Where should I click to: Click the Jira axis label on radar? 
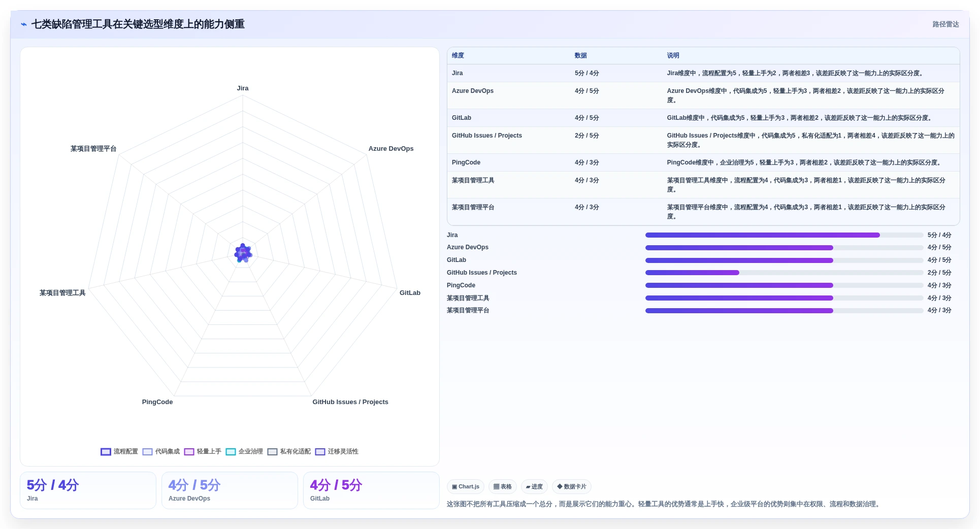click(x=243, y=88)
